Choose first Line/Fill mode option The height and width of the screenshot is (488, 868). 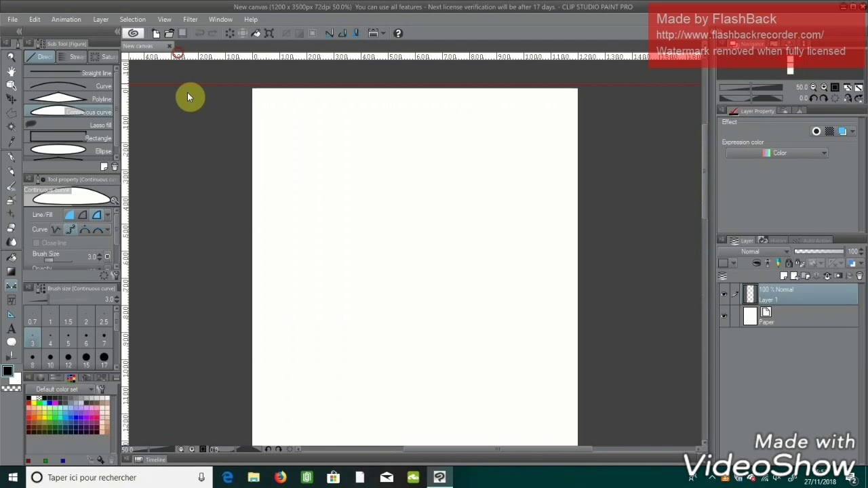tap(69, 215)
